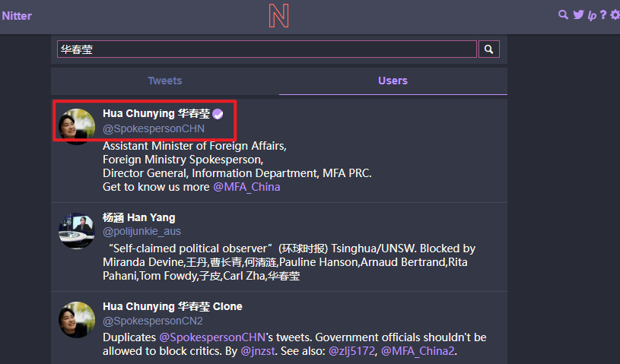Open the @SpokespersonCN2 handle link
The height and width of the screenshot is (364, 620).
tap(153, 321)
